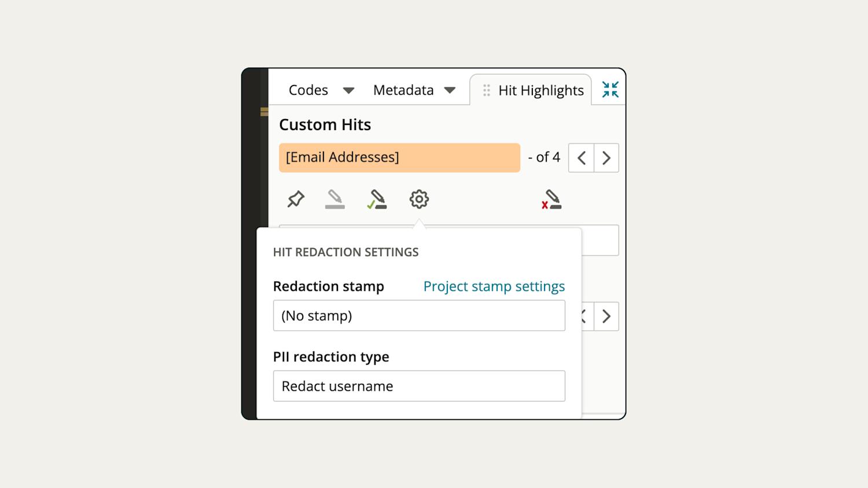The width and height of the screenshot is (868, 488).
Task: Click the PII redaction type label
Action: click(x=331, y=357)
